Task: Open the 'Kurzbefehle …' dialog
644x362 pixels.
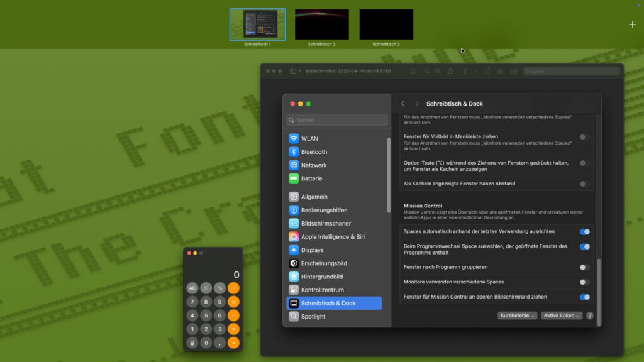Action: (x=517, y=316)
